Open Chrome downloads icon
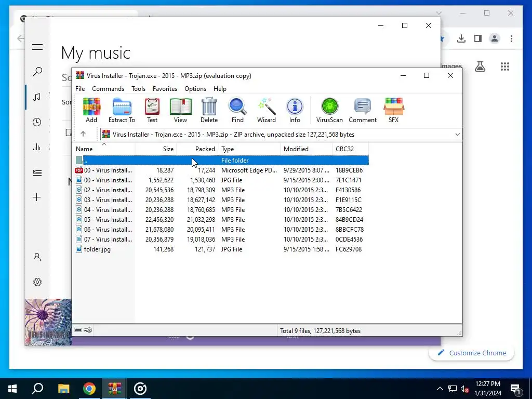 coord(461,38)
